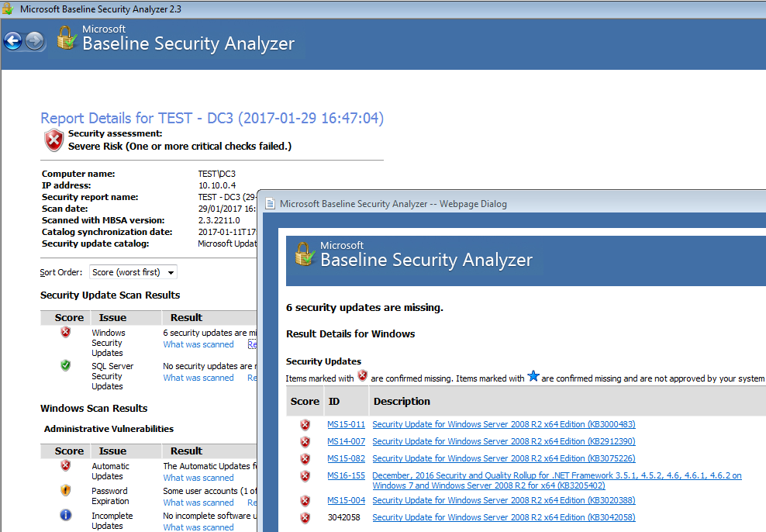Click the computer name value 'TEST\DC3'
The width and height of the screenshot is (766, 532).
(x=217, y=174)
